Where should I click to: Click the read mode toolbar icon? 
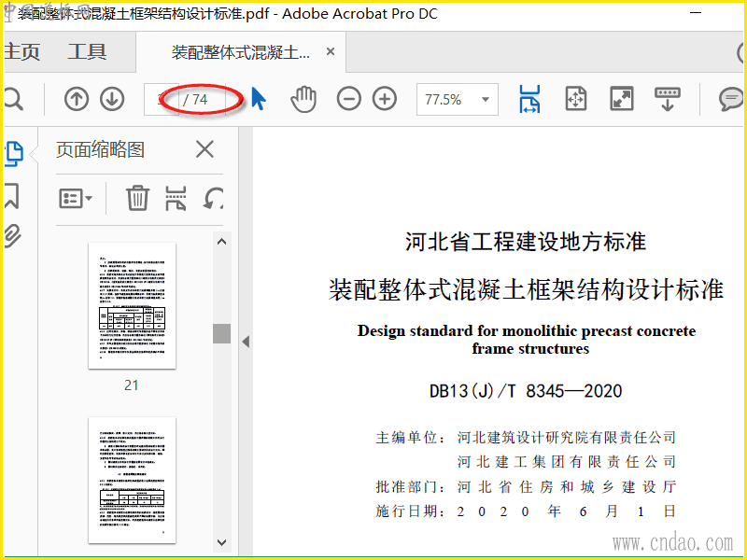pyautogui.click(x=668, y=99)
